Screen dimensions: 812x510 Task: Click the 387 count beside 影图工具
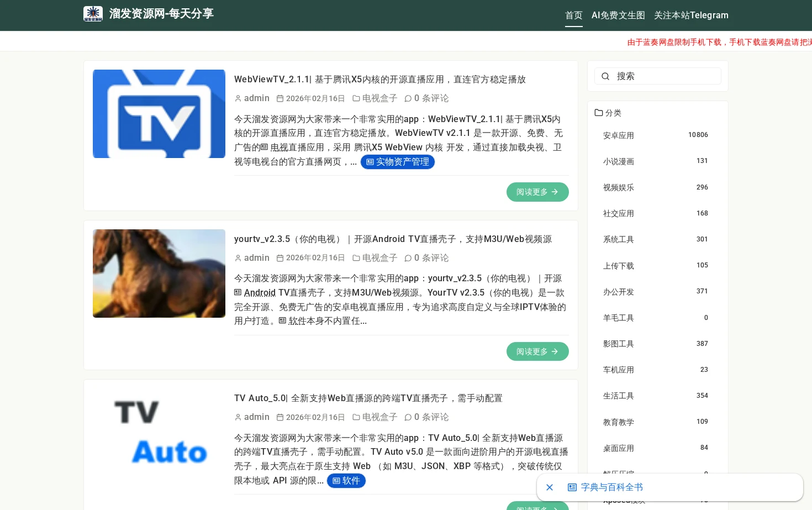pos(702,344)
